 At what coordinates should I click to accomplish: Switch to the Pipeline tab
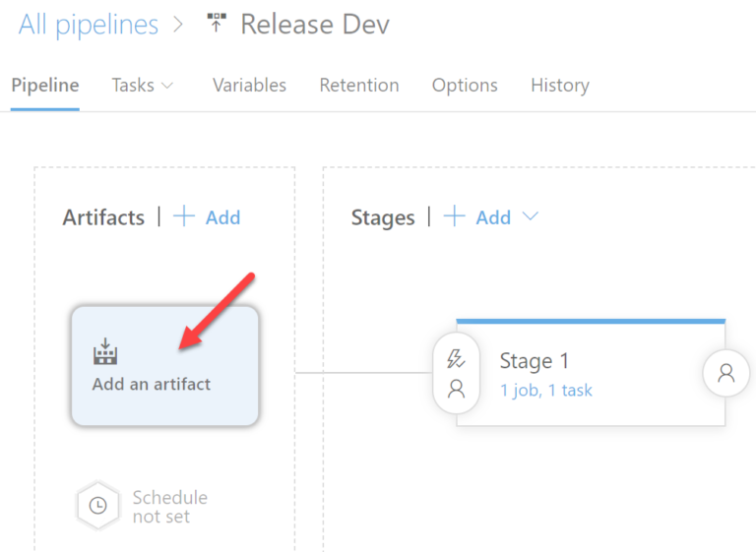(x=45, y=86)
